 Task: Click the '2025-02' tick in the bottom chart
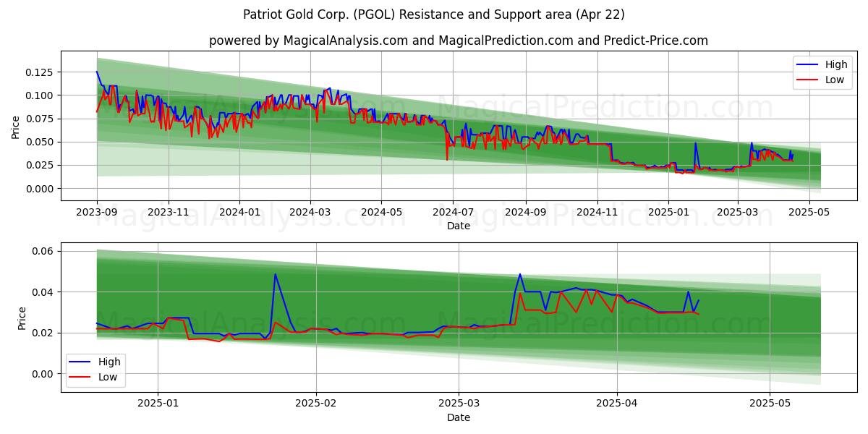coord(318,403)
